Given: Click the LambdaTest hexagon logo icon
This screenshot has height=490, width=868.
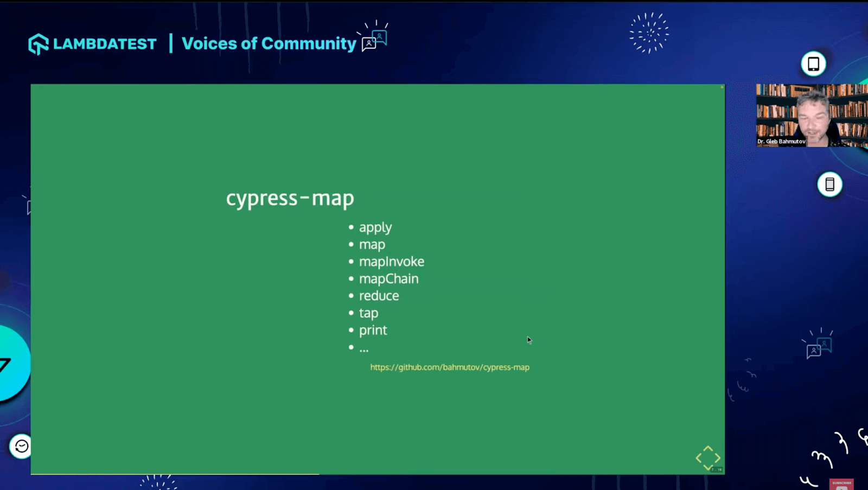Looking at the screenshot, I should (x=39, y=43).
